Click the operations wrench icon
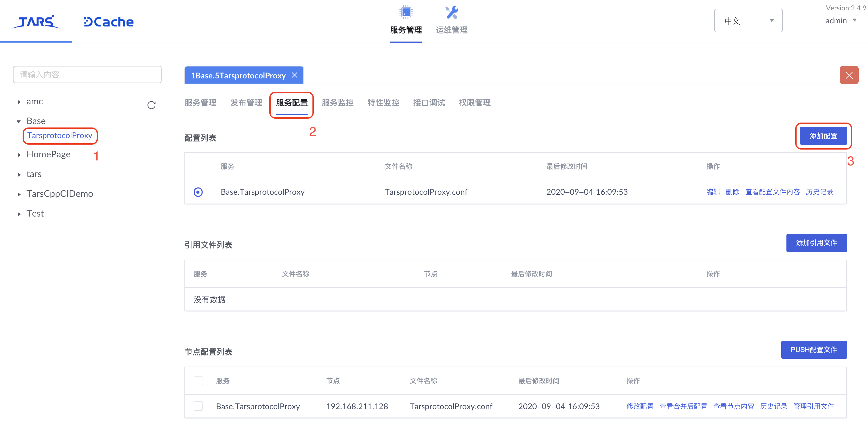The height and width of the screenshot is (445, 868). click(x=451, y=12)
